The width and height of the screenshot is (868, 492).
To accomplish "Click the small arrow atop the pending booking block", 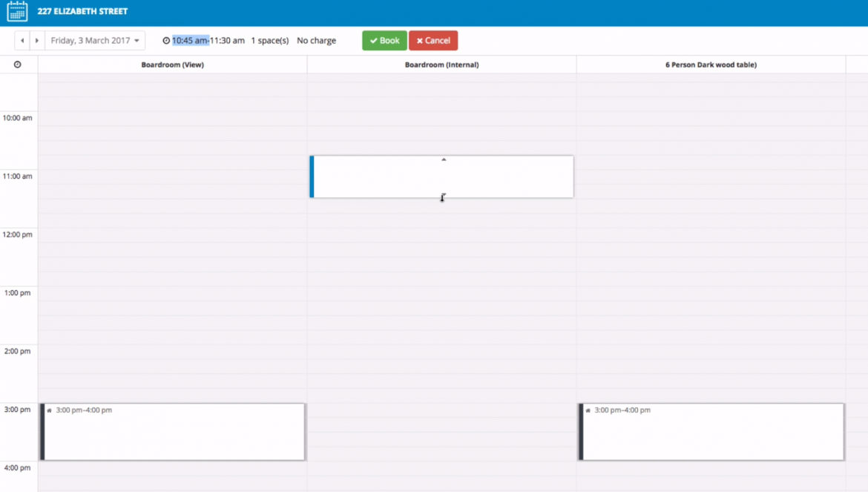I will click(x=443, y=158).
